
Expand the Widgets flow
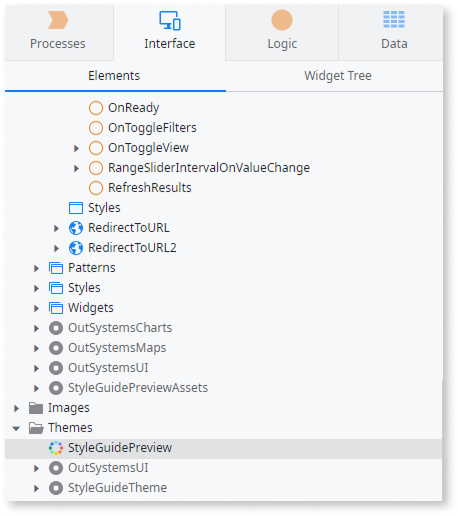[36, 308]
